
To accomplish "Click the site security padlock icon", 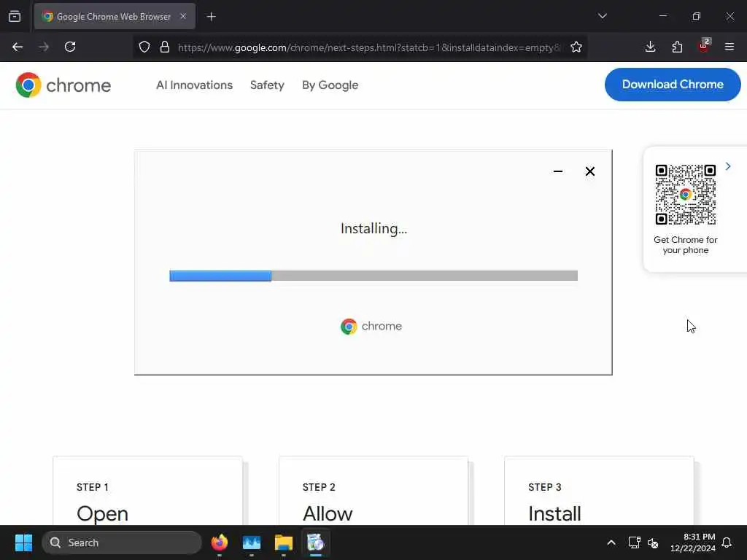I will point(165,47).
